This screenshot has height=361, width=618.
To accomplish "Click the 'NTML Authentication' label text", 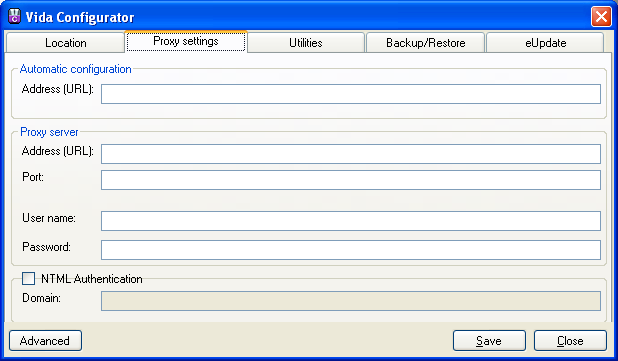I will pyautogui.click(x=92, y=279).
